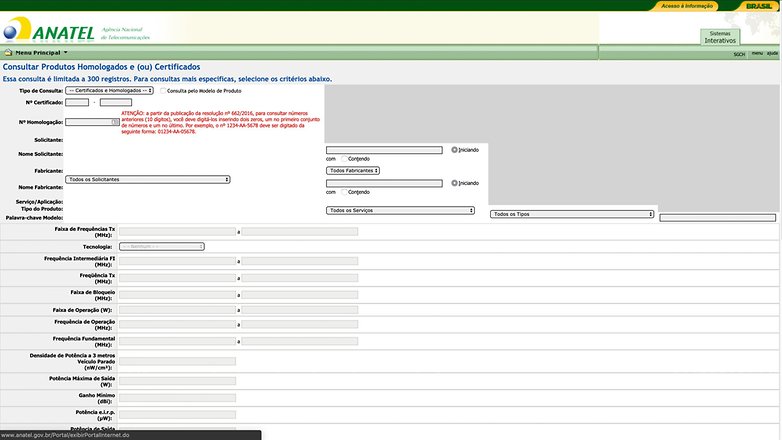This screenshot has height=440, width=782.
Task: Open the 'ajuda' help link
Action: coord(772,53)
